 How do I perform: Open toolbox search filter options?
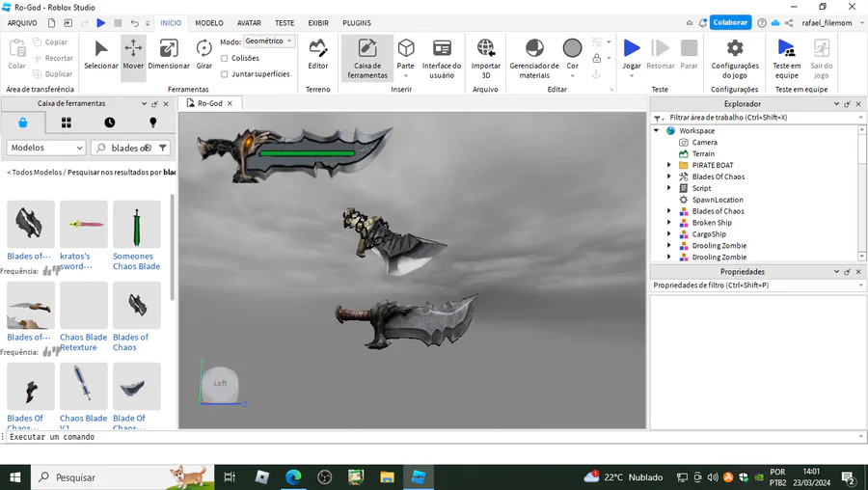pyautogui.click(x=163, y=148)
